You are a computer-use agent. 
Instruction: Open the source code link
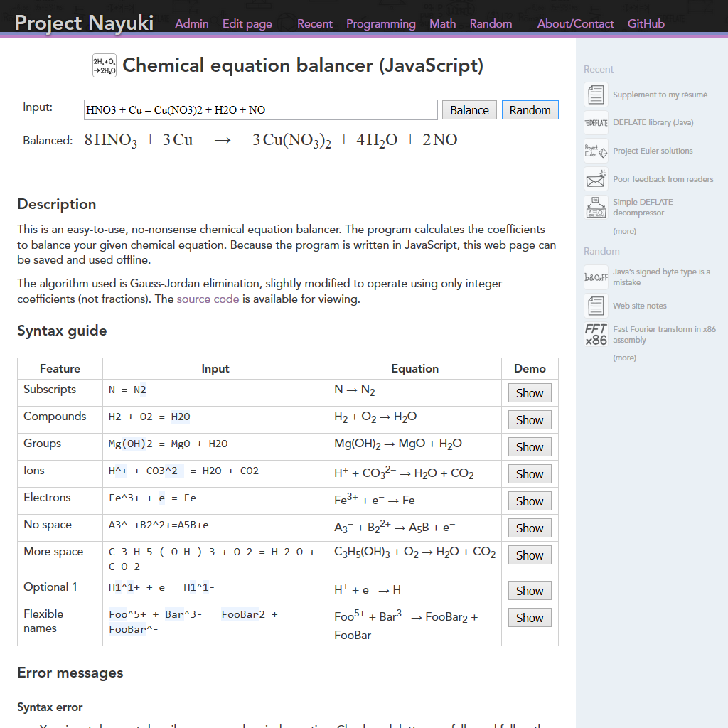click(208, 299)
